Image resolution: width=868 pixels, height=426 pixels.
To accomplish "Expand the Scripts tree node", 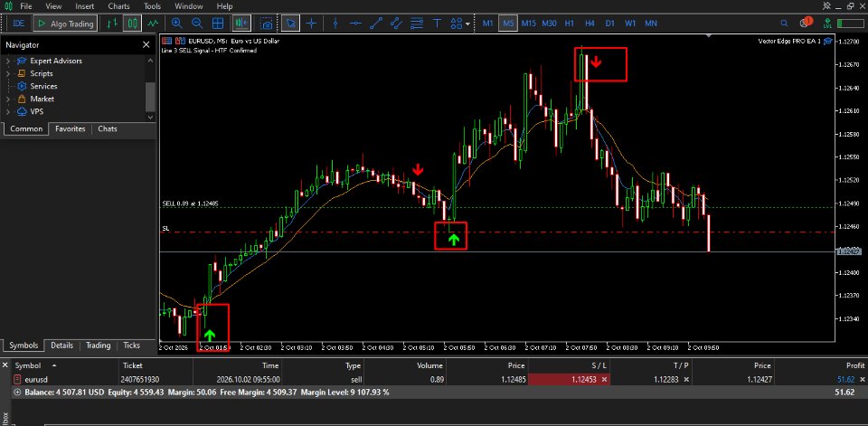I will [x=8, y=73].
